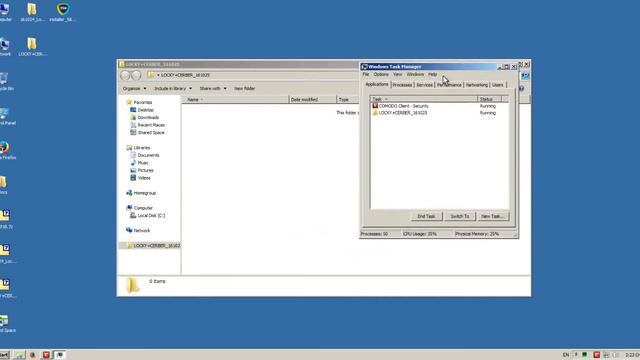The height and width of the screenshot is (360, 640).
Task: Click Explorer Back navigation button
Action: [x=125, y=75]
